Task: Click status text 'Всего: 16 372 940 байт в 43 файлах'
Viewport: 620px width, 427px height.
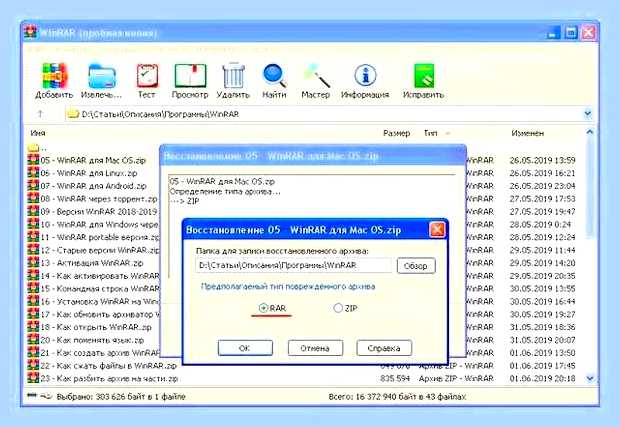Action: click(x=397, y=396)
